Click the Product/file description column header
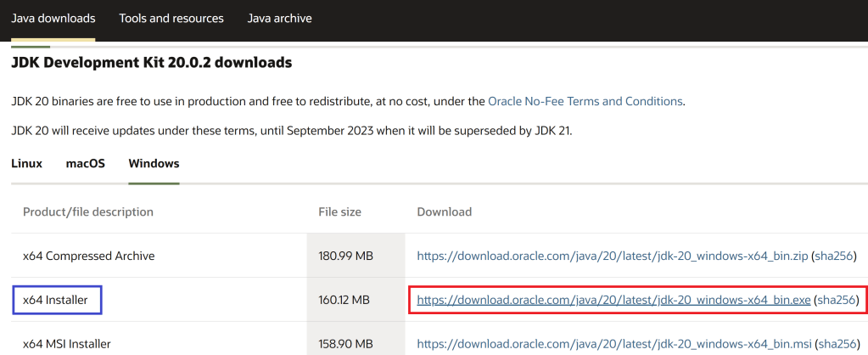The height and width of the screenshot is (355, 868). pyautogui.click(x=88, y=211)
